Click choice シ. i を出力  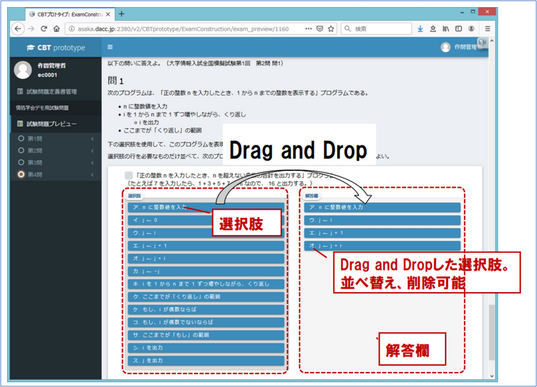(x=206, y=348)
